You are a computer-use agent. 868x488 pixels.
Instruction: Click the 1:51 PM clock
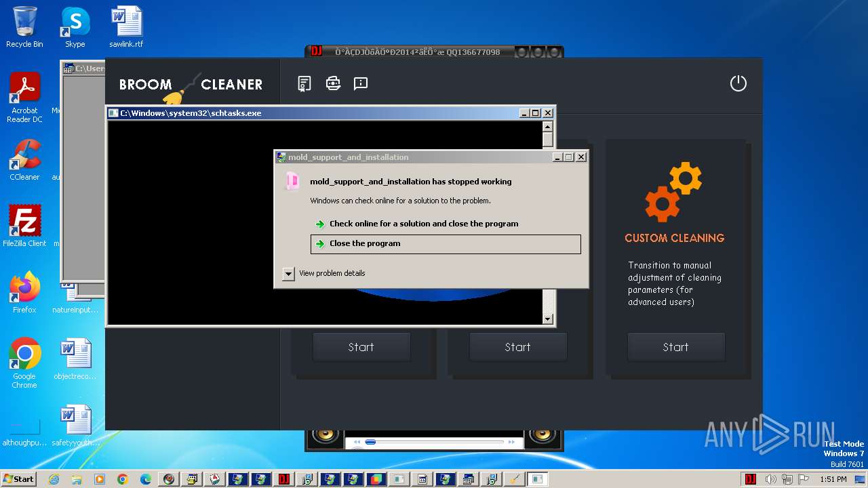coord(833,479)
